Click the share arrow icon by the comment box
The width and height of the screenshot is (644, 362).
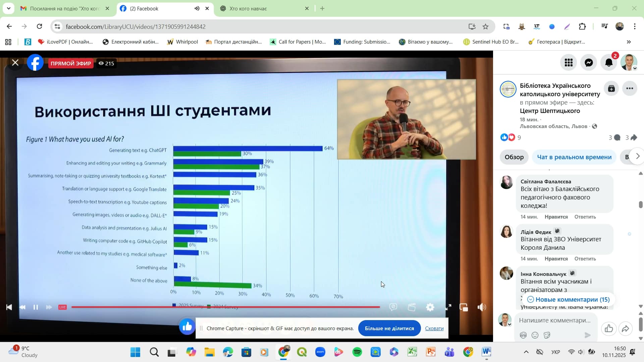coord(625,329)
